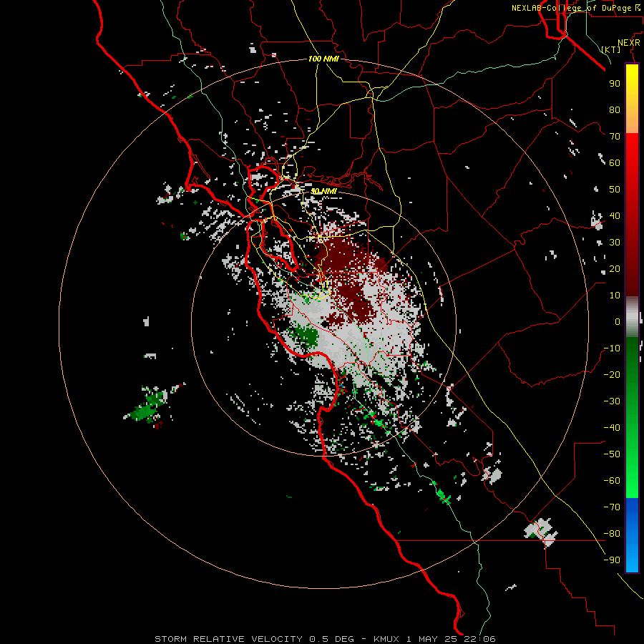Viewport: 644px width, 644px height.
Task: Click the 0.5 DEG elevation text
Action: [x=331, y=639]
